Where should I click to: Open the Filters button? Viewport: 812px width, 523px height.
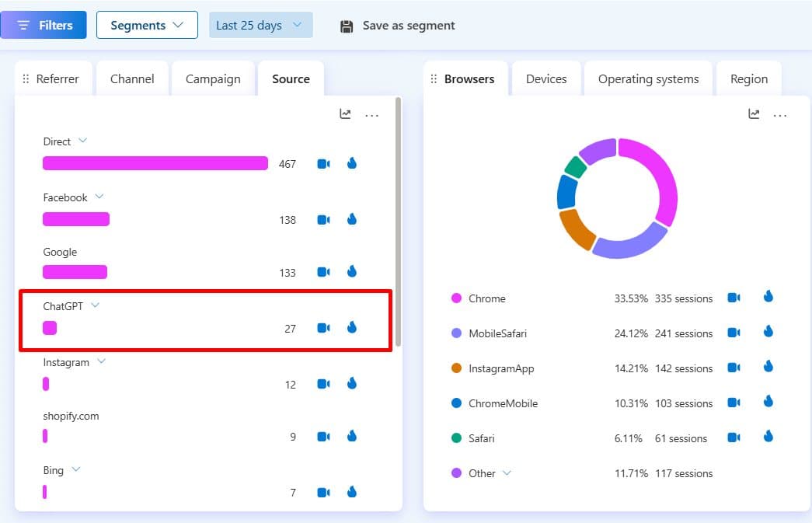coord(44,25)
